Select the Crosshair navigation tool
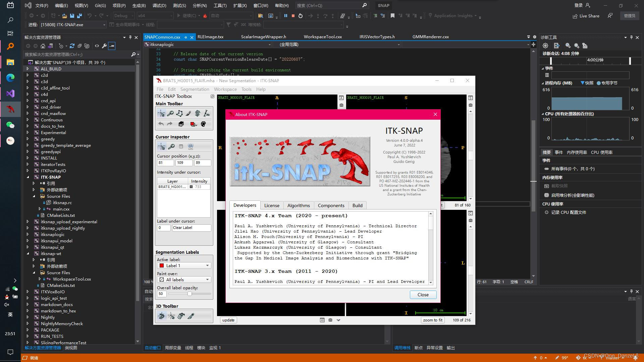The height and width of the screenshot is (362, 644). point(161,113)
